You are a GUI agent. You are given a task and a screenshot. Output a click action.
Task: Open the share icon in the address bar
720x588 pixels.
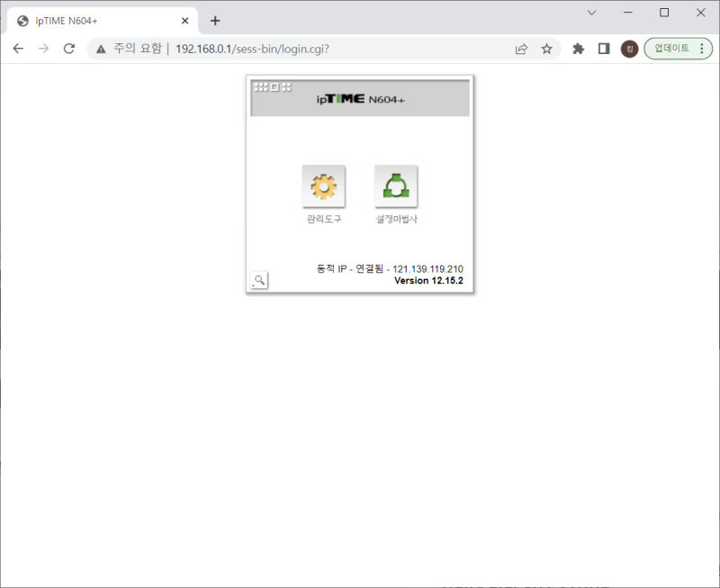pyautogui.click(x=522, y=49)
